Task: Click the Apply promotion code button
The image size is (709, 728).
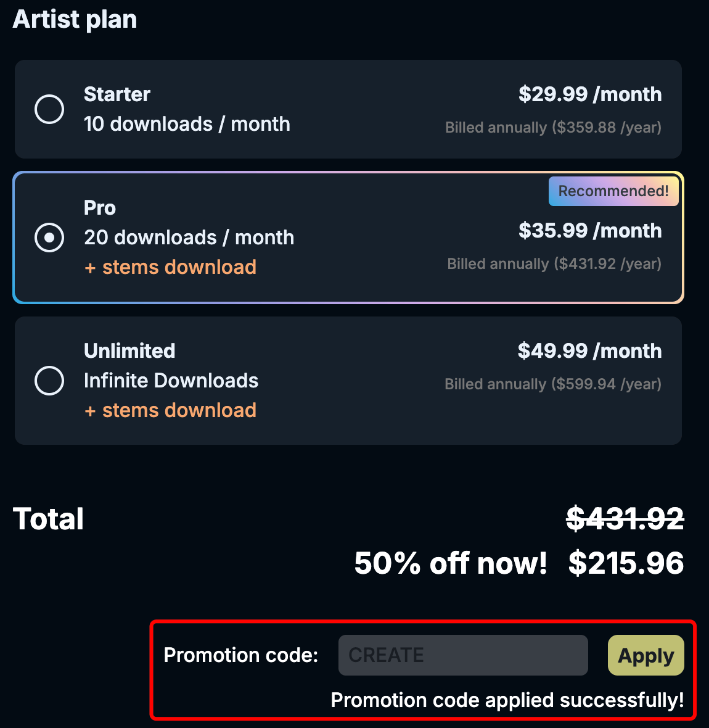Action: pyautogui.click(x=645, y=655)
